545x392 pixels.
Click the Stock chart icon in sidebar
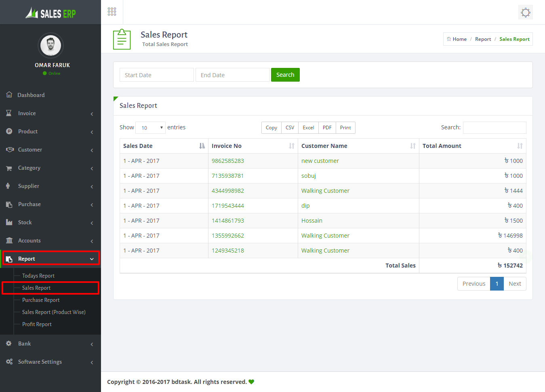(9, 222)
